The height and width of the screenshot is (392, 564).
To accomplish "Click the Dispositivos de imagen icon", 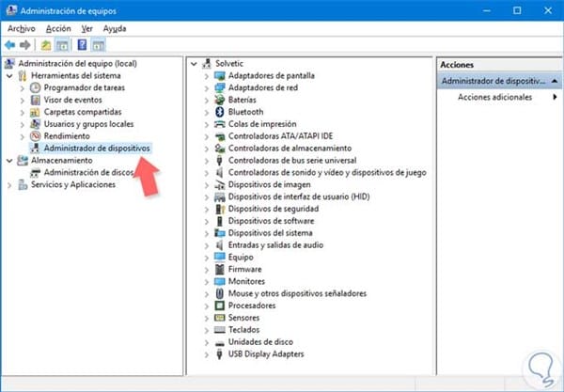I will [219, 184].
